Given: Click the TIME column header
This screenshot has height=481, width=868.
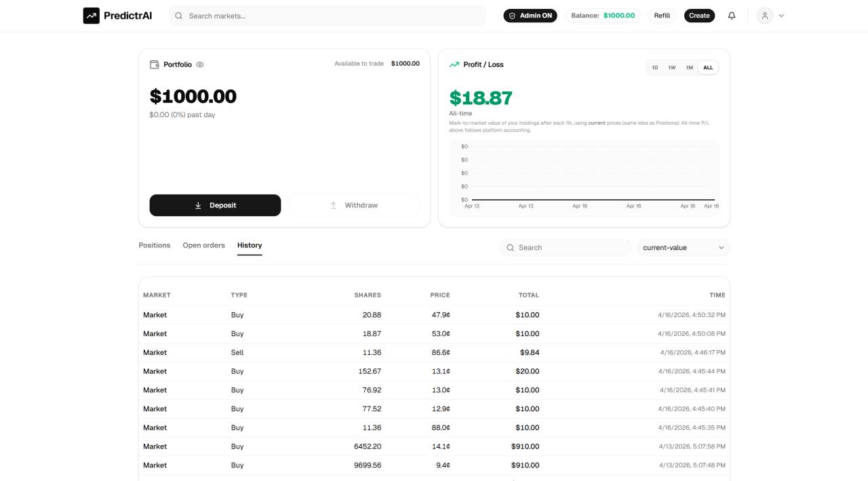Looking at the screenshot, I should click(717, 295).
